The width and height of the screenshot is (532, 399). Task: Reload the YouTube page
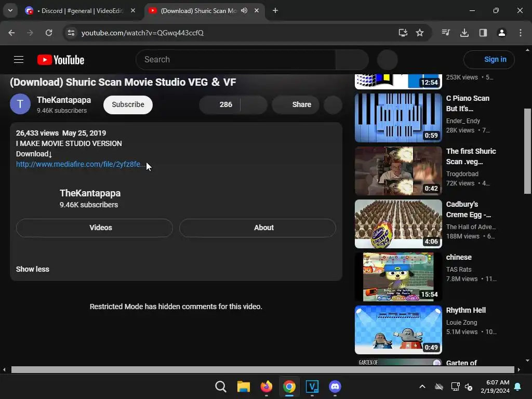pos(49,33)
